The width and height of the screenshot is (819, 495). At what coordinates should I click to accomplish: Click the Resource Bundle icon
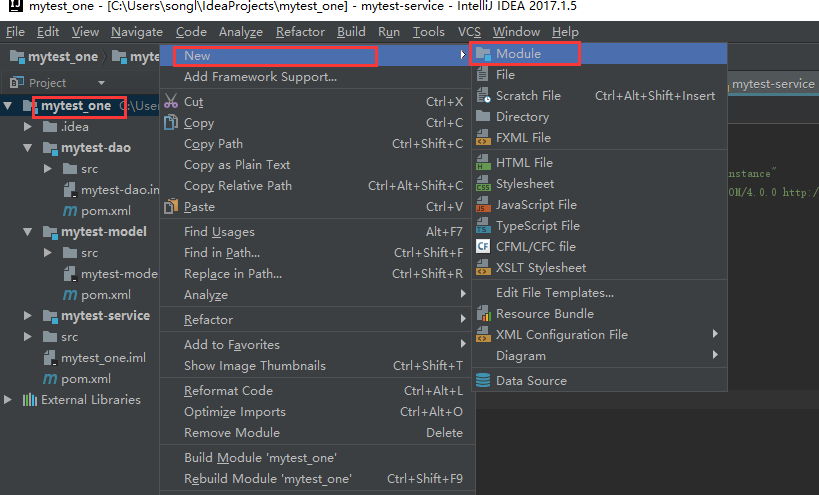pyautogui.click(x=483, y=314)
